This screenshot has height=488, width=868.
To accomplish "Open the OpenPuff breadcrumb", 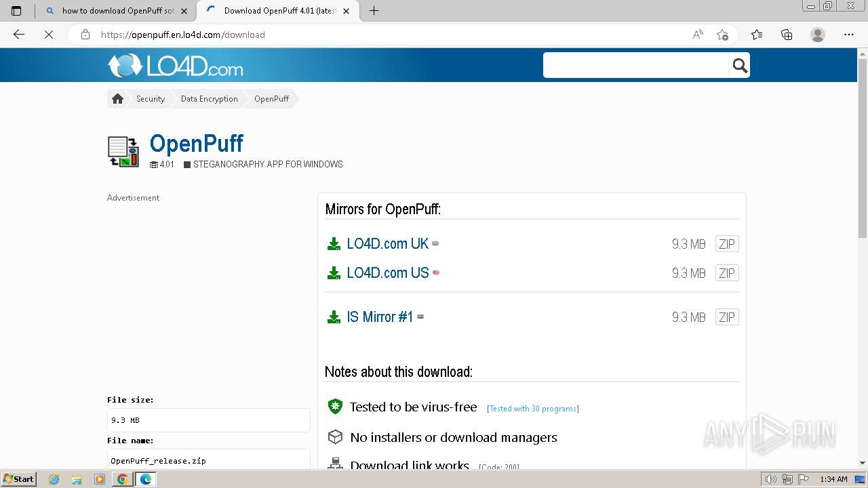I will (271, 99).
